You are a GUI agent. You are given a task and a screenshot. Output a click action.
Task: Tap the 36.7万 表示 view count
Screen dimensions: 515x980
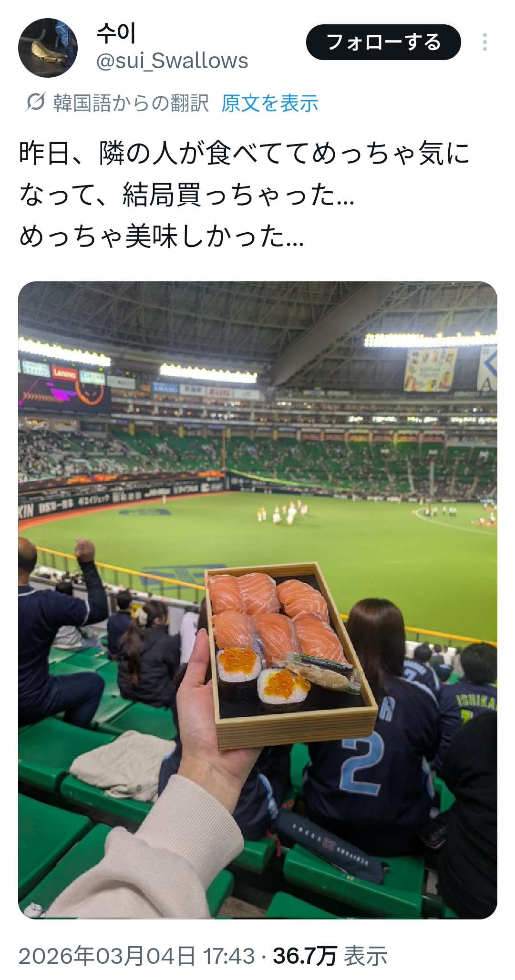point(330,956)
